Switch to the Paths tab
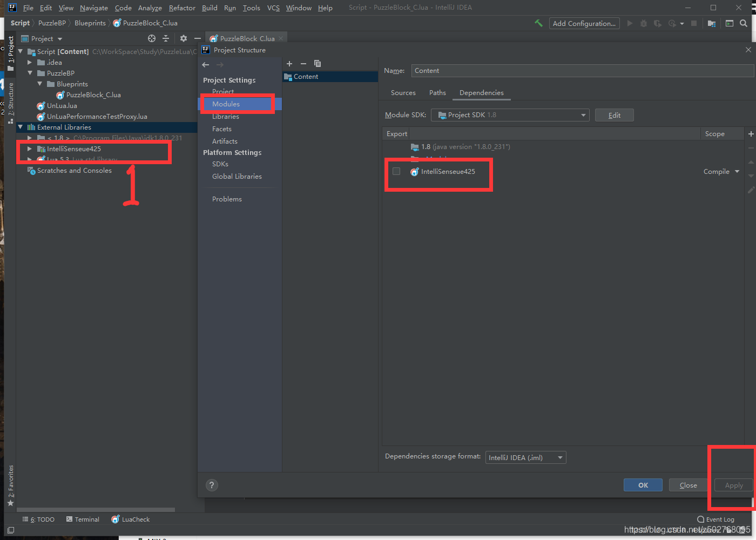The height and width of the screenshot is (540, 756). pyautogui.click(x=437, y=93)
